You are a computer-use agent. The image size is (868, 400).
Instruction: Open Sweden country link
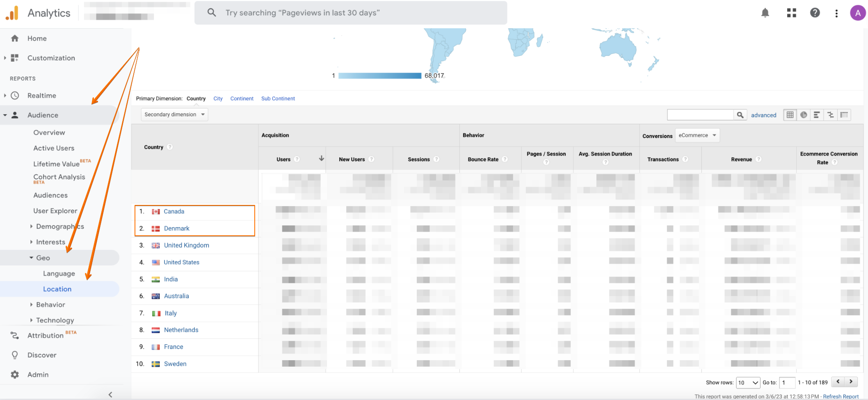pos(175,364)
